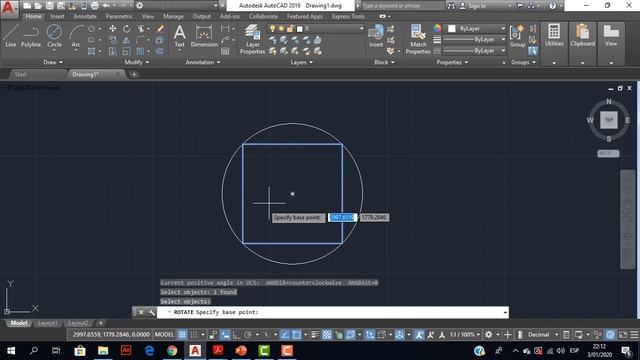The height and width of the screenshot is (360, 640).
Task: Select the Line drawing tool
Action: tap(11, 36)
